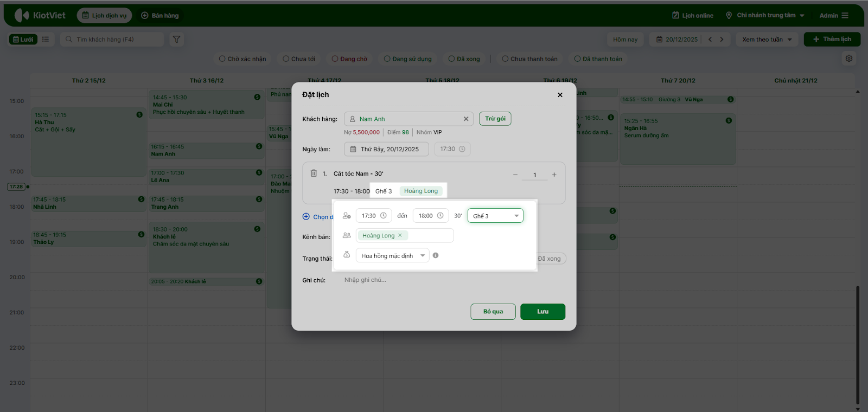
Task: Click the Trừ gói button
Action: (495, 119)
